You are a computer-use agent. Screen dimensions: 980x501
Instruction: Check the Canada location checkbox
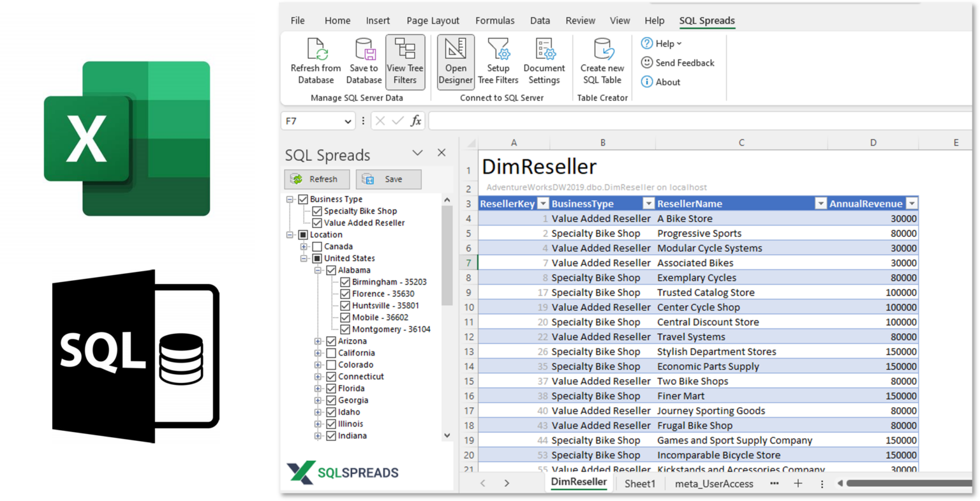tap(317, 247)
